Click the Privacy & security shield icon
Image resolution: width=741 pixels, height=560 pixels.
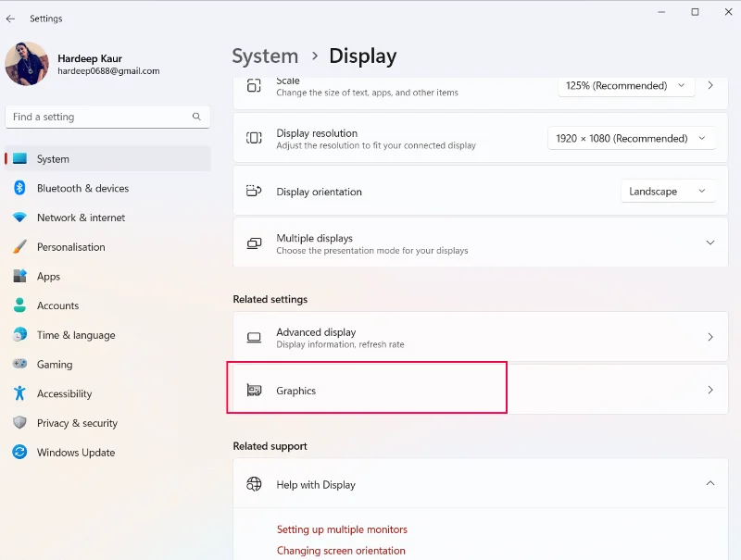(x=19, y=422)
